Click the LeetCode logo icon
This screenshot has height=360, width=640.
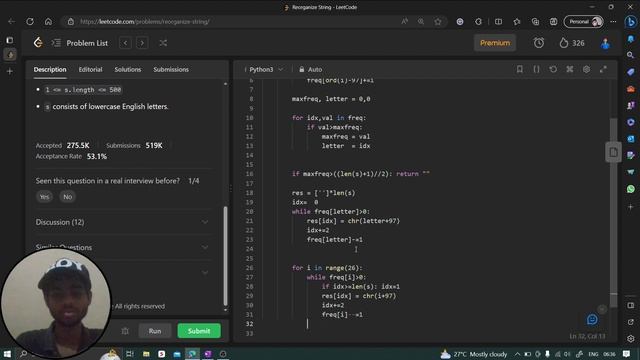pos(38,42)
